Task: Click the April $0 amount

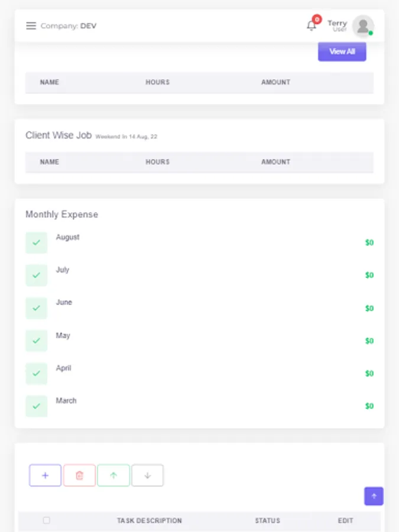Action: pyautogui.click(x=369, y=374)
